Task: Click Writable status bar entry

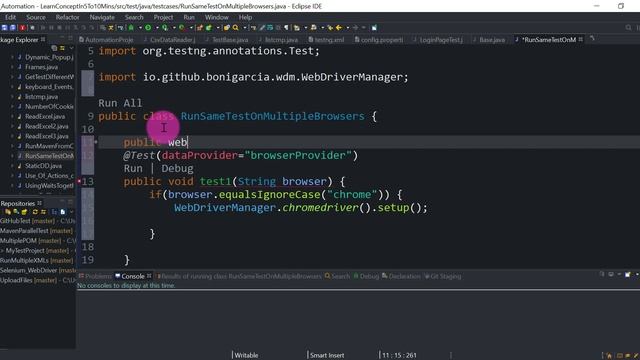Action: coord(246,356)
